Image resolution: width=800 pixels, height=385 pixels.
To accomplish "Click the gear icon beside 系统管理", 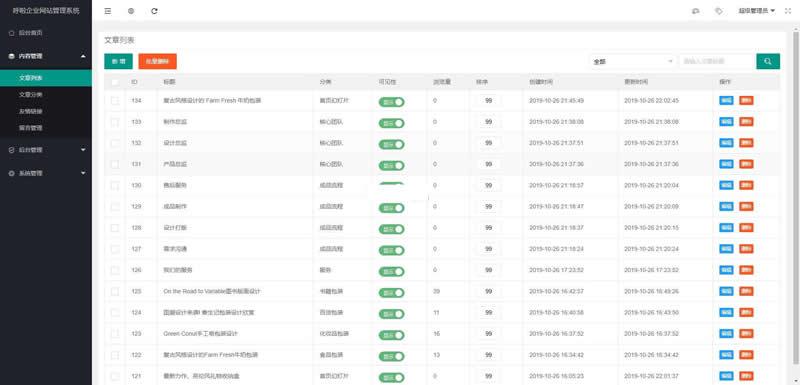I will click(x=11, y=173).
